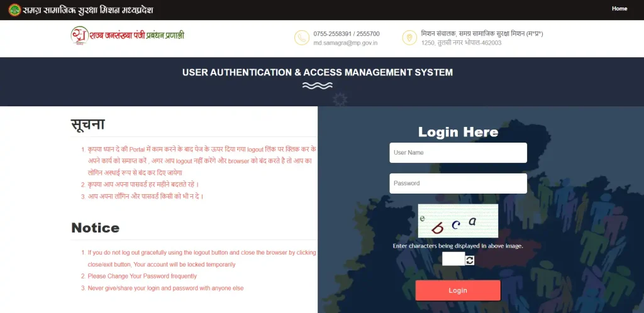Image resolution: width=644 pixels, height=313 pixels.
Task: Click the राज्य जनसंख्या पंजी प्रबंधन प्रणाली title
Action: [x=137, y=35]
